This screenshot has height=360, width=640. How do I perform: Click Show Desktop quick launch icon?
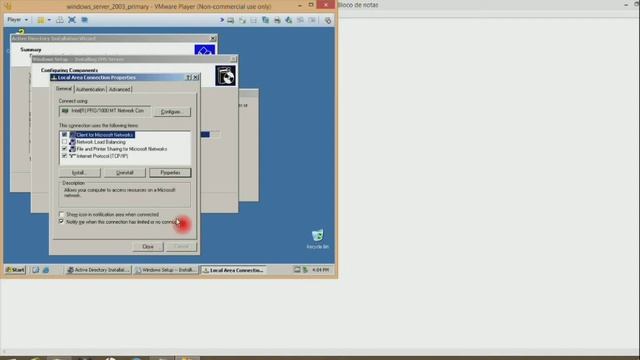pyautogui.click(x=36, y=270)
